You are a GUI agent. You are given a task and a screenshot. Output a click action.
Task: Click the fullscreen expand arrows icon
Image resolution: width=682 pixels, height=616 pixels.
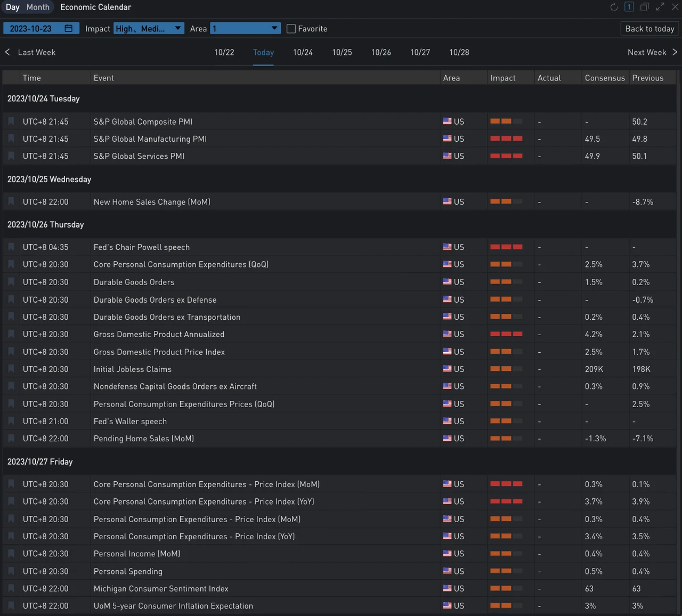(660, 7)
